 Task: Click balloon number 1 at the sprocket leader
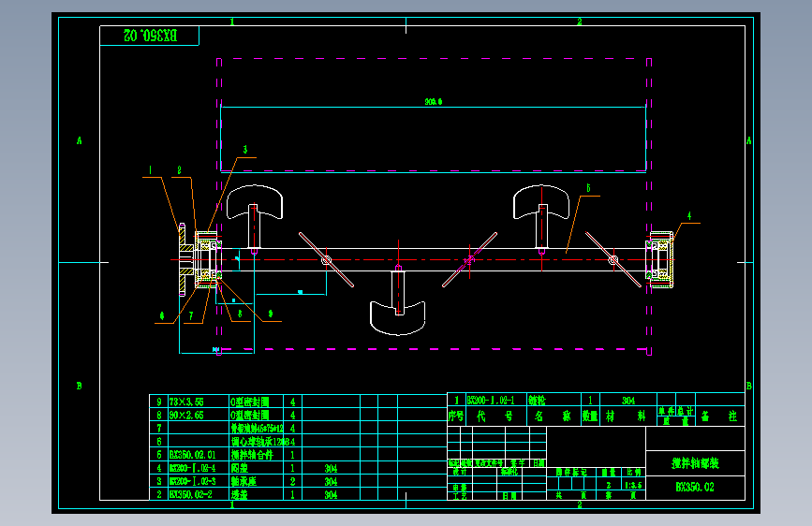(150, 169)
